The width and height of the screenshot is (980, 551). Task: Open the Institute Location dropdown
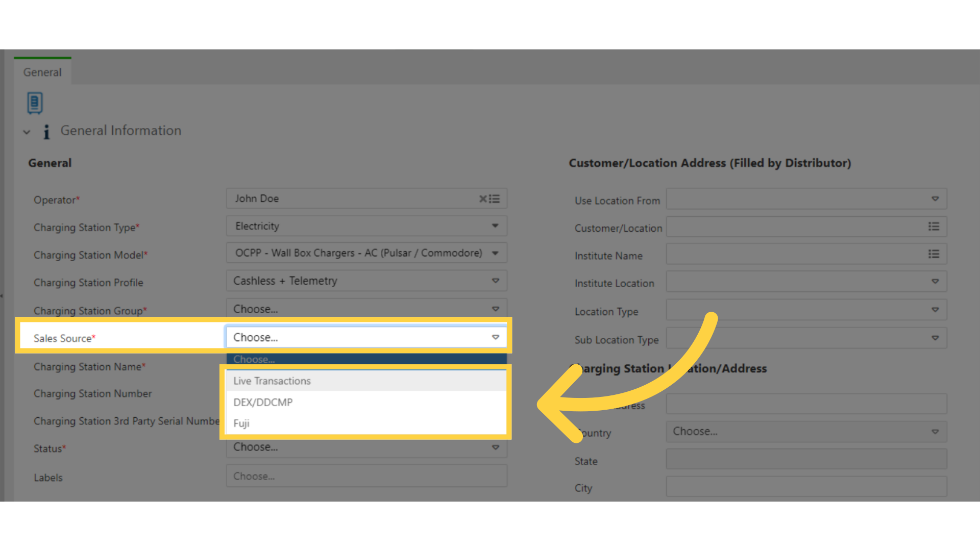[x=806, y=282]
